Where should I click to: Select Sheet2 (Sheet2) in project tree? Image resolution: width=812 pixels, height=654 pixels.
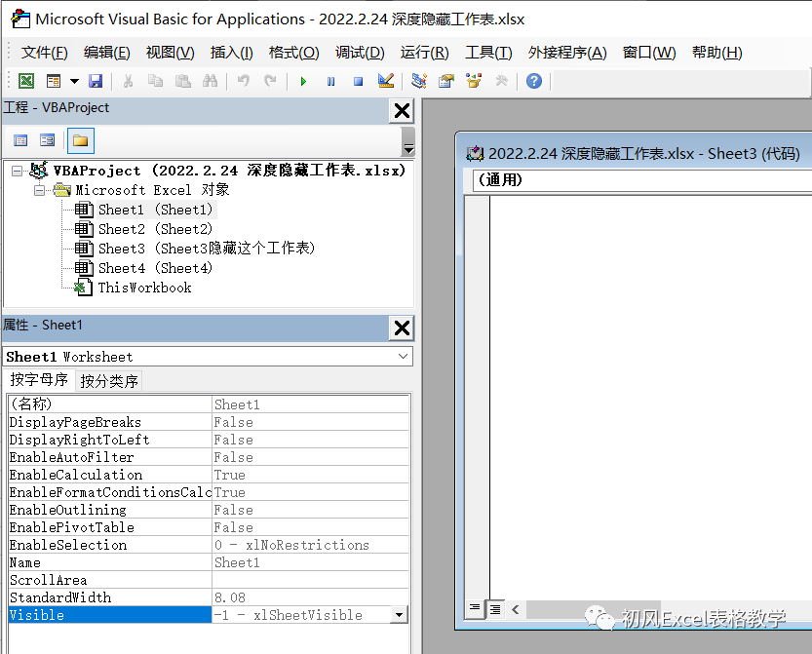[x=155, y=229]
